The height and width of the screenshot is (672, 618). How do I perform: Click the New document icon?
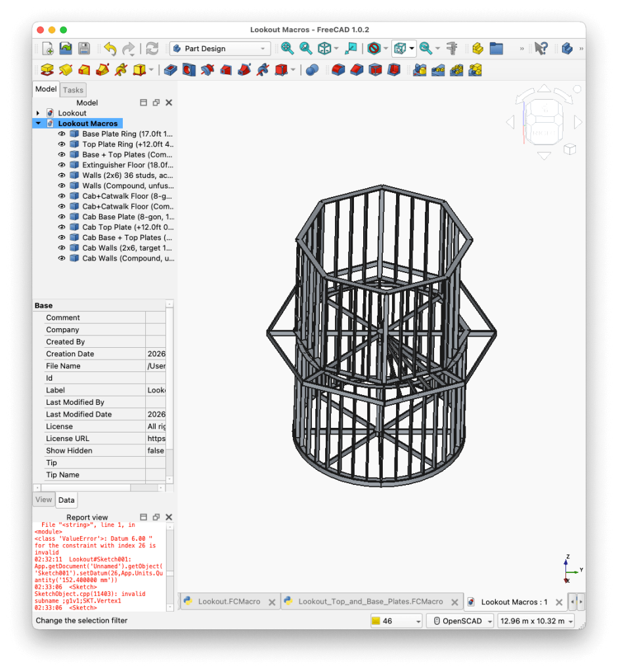coord(48,49)
